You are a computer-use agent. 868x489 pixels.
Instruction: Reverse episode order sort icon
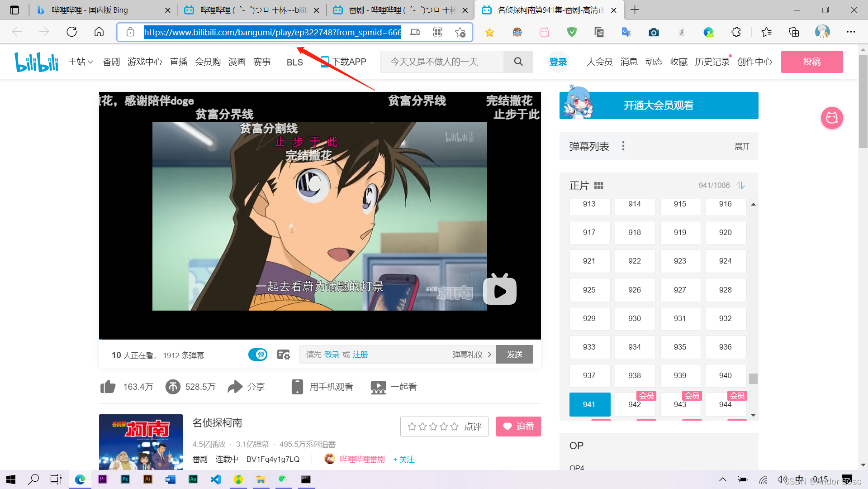740,185
